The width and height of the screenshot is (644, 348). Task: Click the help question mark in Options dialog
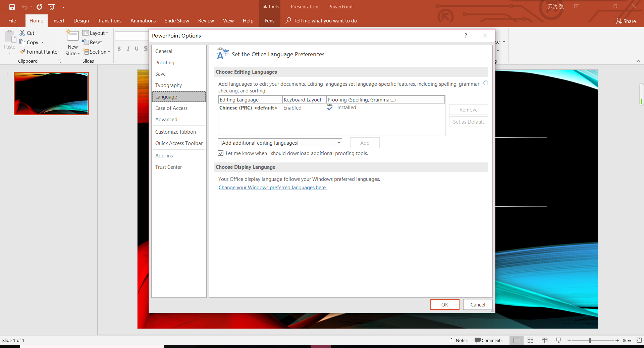tap(466, 36)
